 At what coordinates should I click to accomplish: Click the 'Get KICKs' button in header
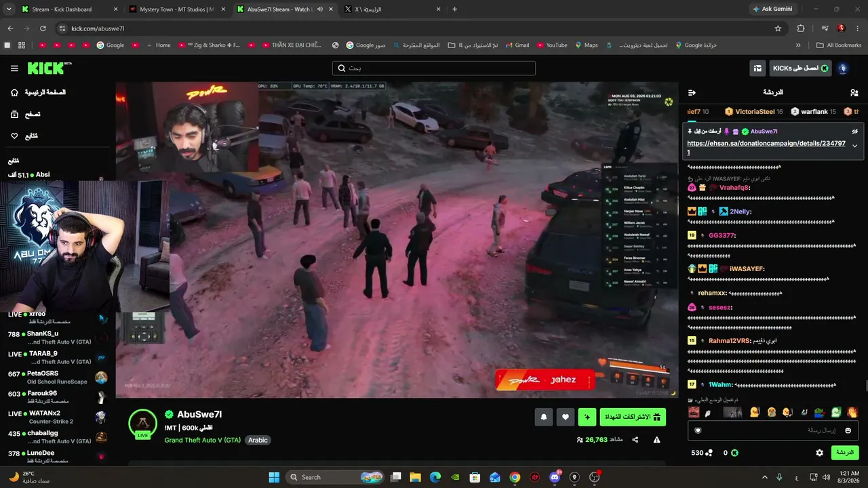point(800,68)
